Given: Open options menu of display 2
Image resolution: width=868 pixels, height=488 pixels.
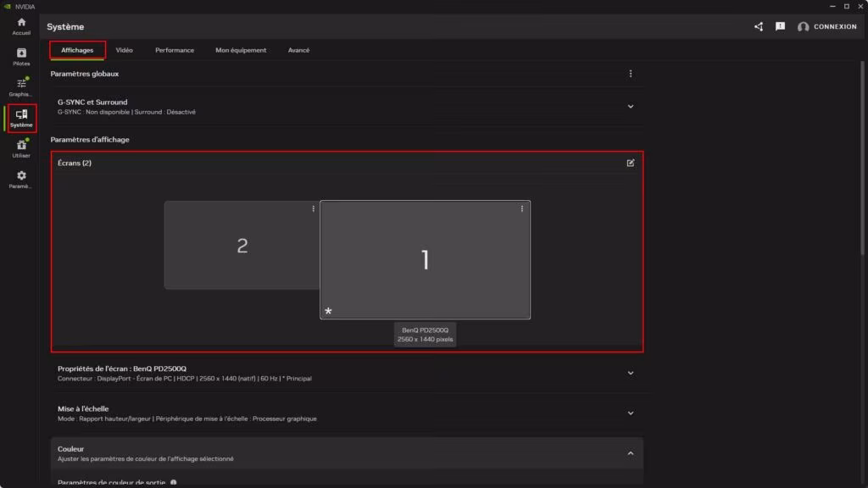Looking at the screenshot, I should 314,208.
